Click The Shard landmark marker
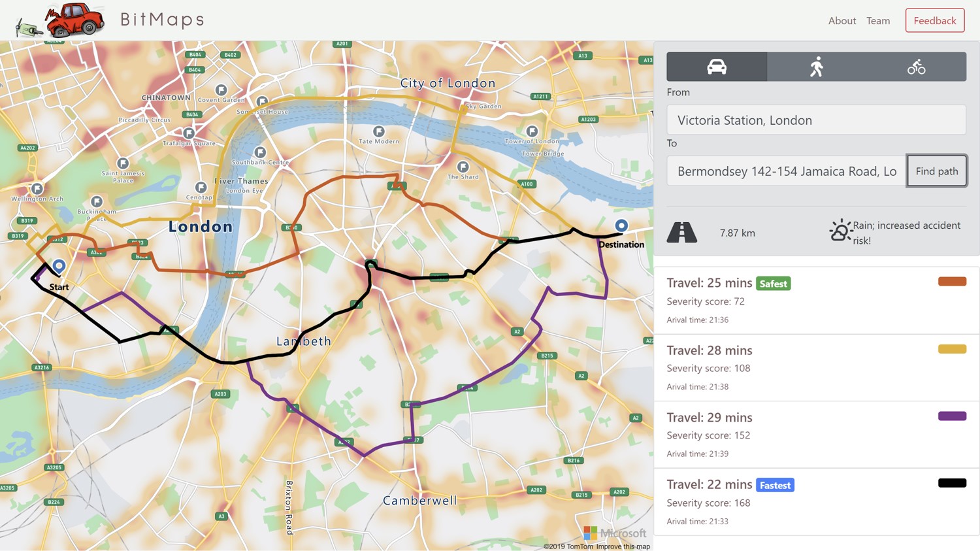980x551 pixels. click(463, 167)
